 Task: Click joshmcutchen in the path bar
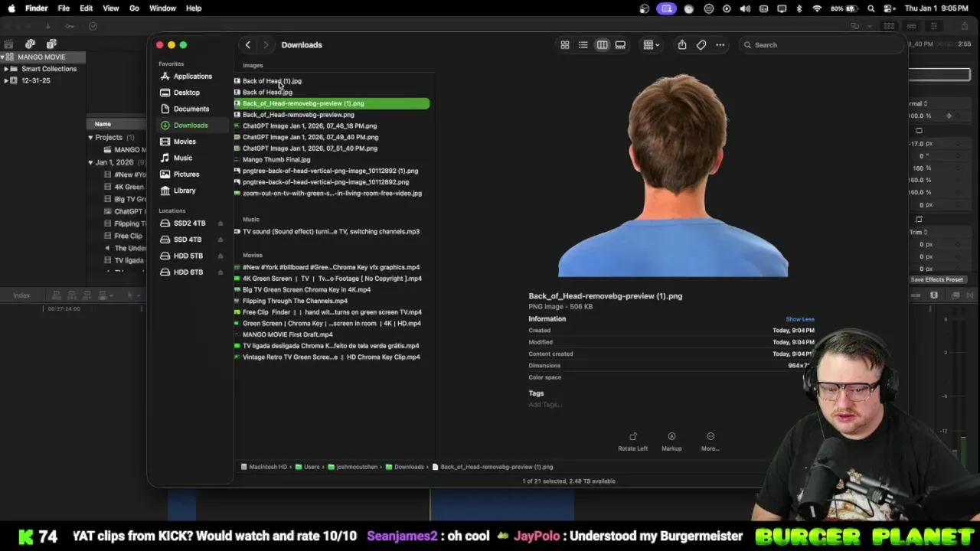[353, 467]
